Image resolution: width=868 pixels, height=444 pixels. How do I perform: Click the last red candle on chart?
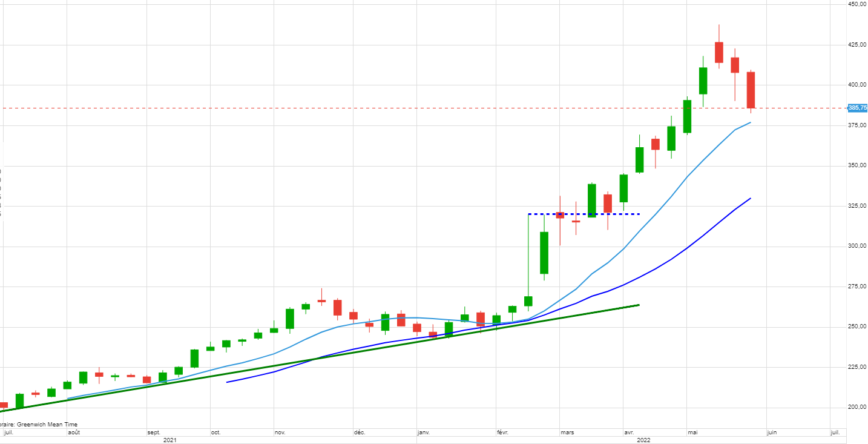coord(751,90)
